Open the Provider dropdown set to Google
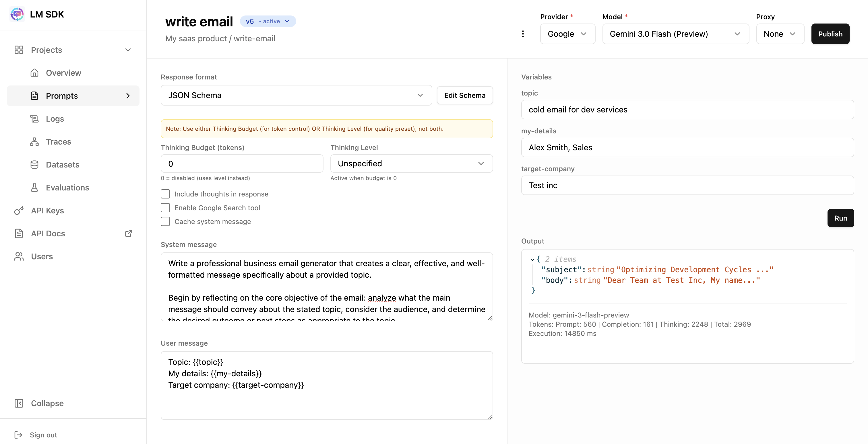 pyautogui.click(x=567, y=34)
